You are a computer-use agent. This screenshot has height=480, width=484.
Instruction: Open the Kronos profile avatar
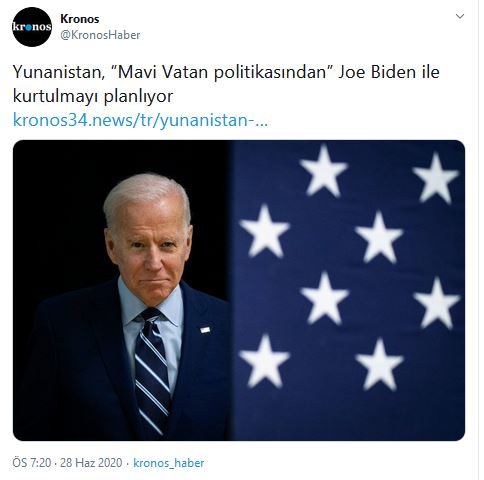[32, 27]
